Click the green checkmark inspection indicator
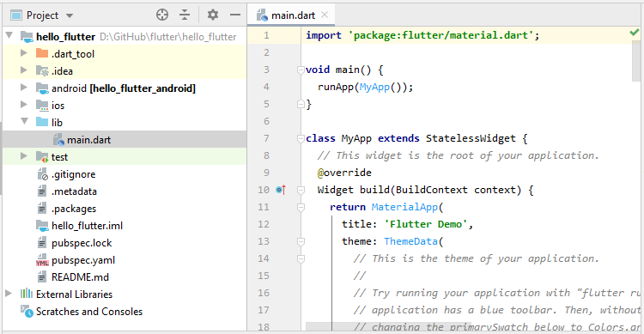 pyautogui.click(x=635, y=32)
